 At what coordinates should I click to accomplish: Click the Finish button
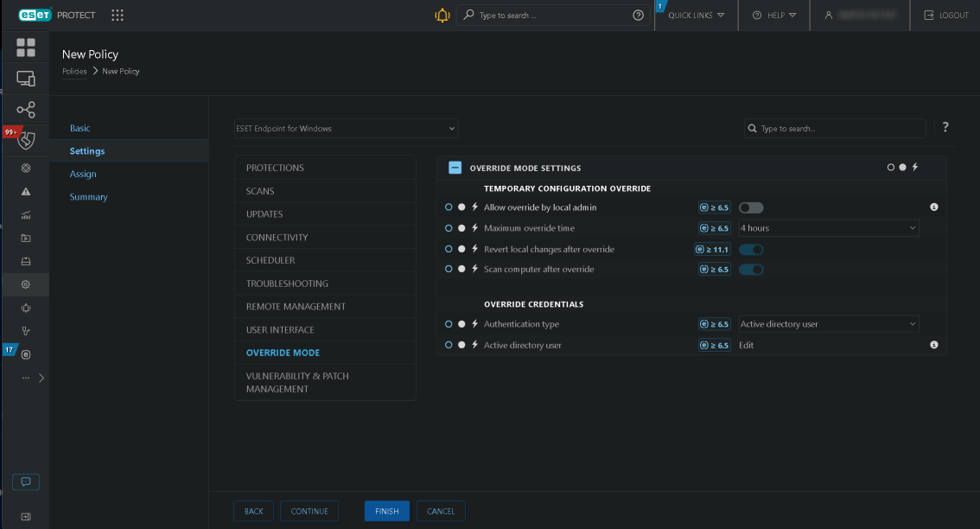[x=386, y=511]
